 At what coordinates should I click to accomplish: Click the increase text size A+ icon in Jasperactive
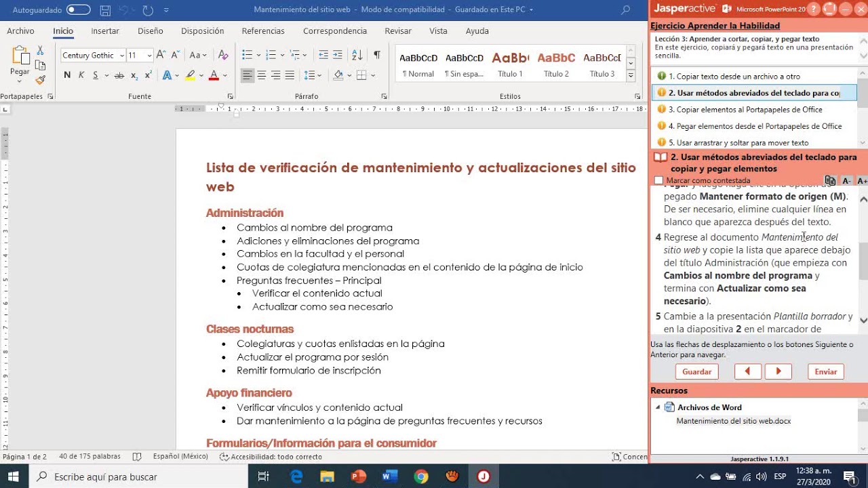tap(862, 181)
